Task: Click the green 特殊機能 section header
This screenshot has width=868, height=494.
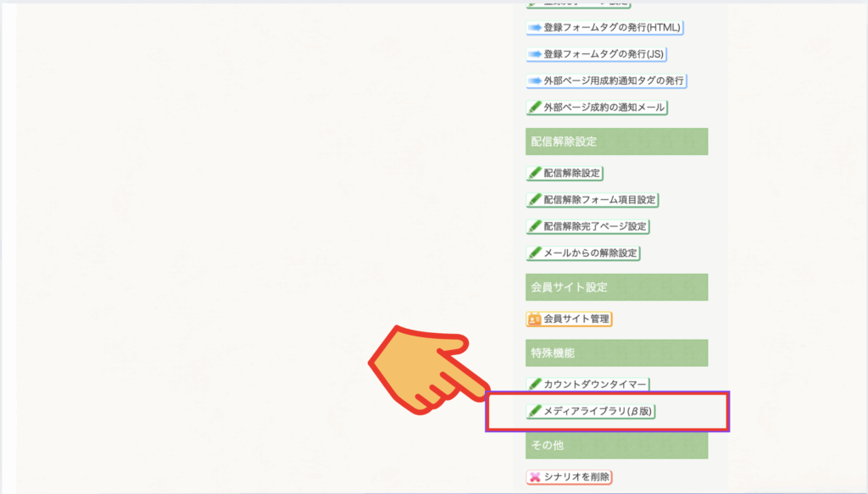Action: [616, 352]
